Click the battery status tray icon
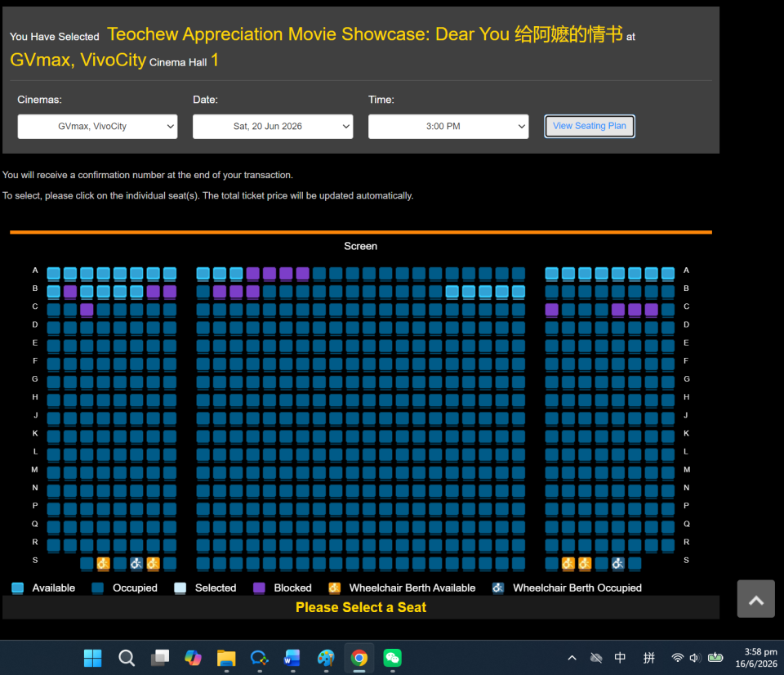This screenshot has height=675, width=784. pos(715,658)
